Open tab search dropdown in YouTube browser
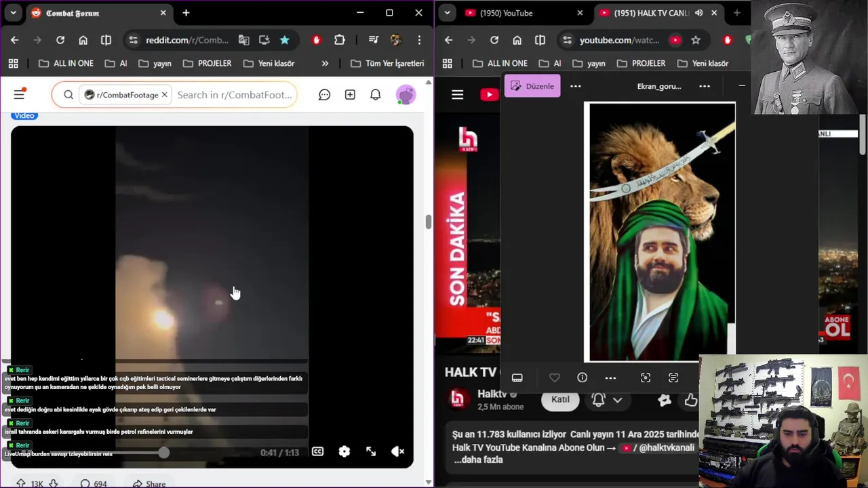The width and height of the screenshot is (868, 488). click(x=447, y=13)
